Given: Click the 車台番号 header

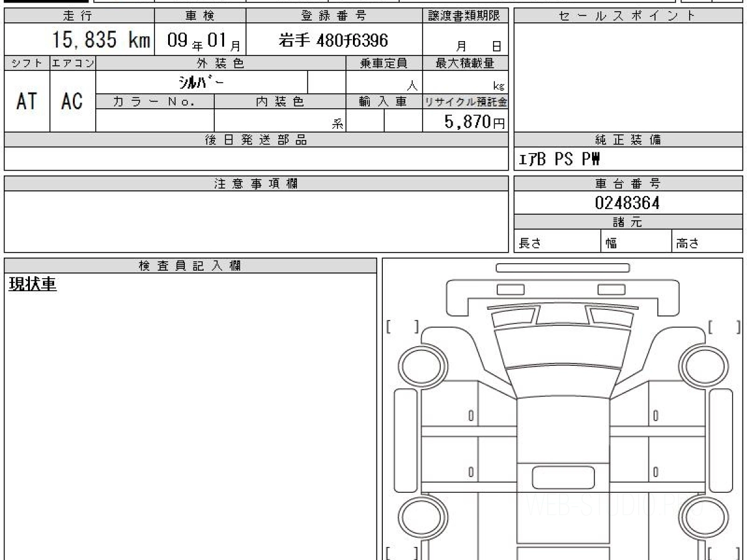Looking at the screenshot, I should tap(628, 184).
